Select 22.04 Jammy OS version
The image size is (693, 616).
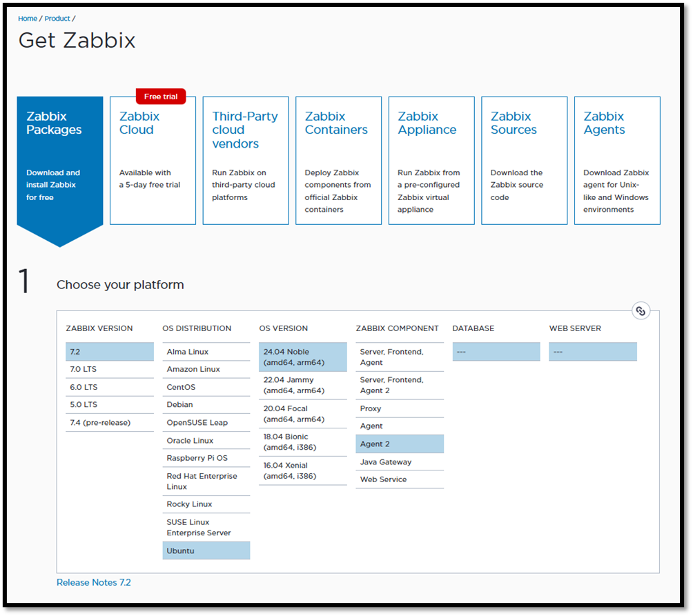click(x=302, y=385)
